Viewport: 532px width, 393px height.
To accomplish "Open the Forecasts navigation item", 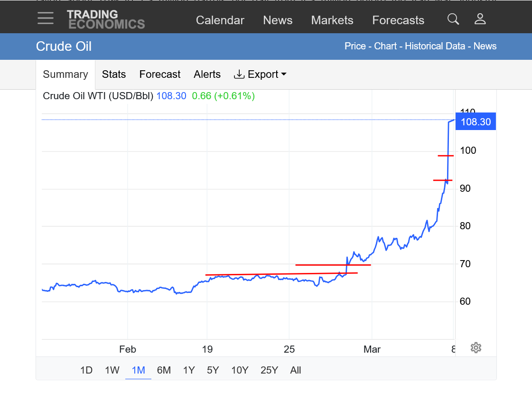I will pos(398,20).
